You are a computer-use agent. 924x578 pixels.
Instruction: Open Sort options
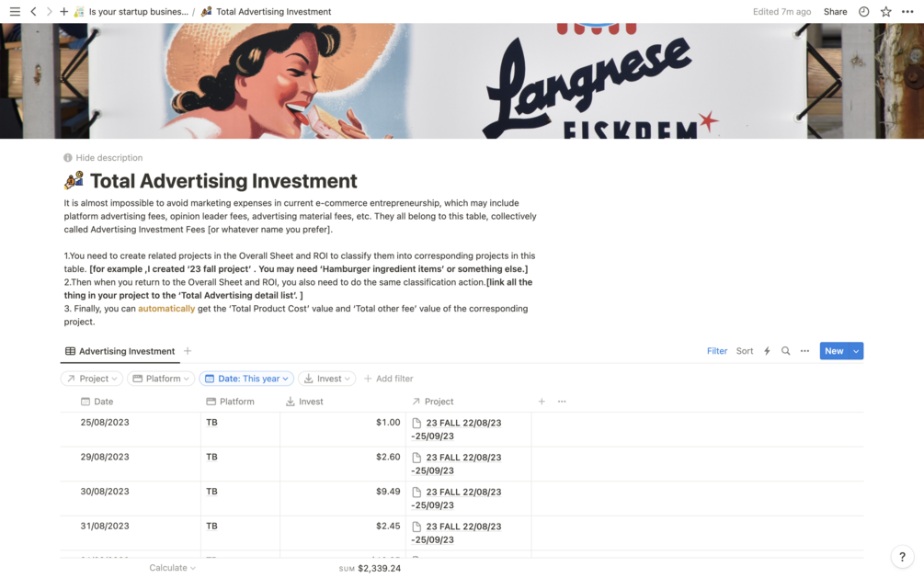(x=745, y=351)
